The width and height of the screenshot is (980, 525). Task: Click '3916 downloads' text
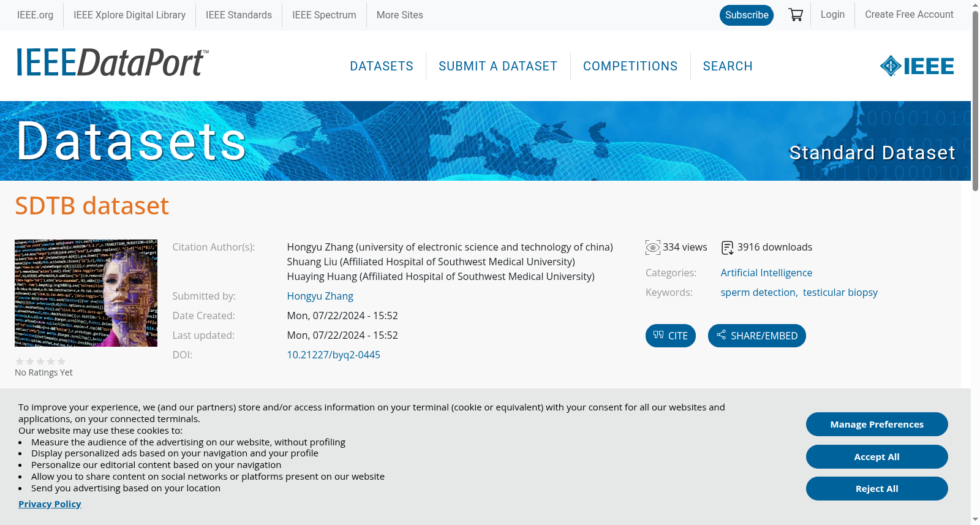pos(775,247)
